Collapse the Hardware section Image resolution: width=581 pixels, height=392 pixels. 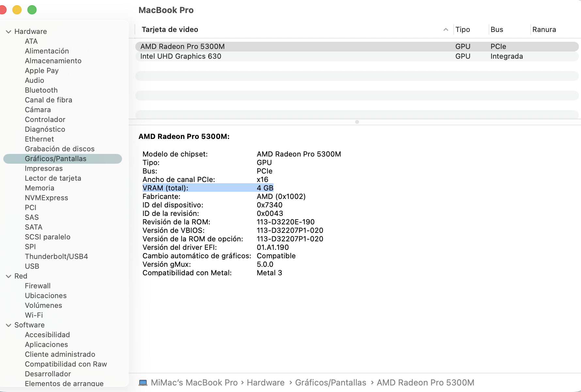tap(8, 32)
